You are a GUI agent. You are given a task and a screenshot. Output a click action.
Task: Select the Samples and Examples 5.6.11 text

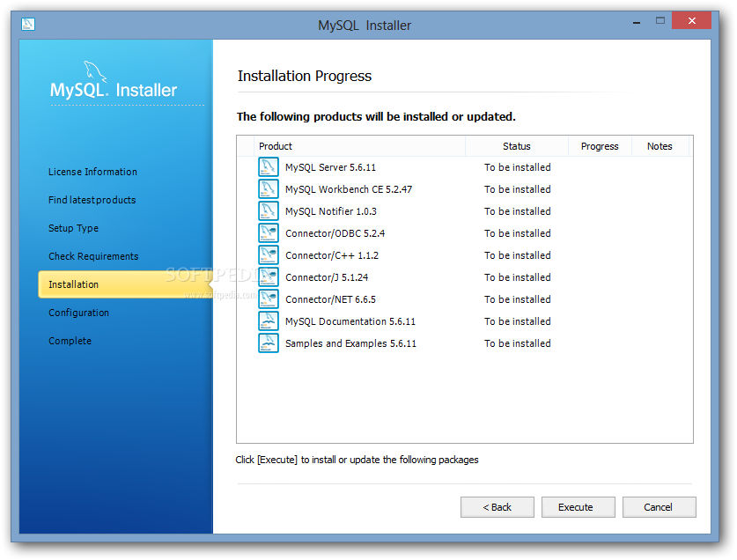[350, 343]
